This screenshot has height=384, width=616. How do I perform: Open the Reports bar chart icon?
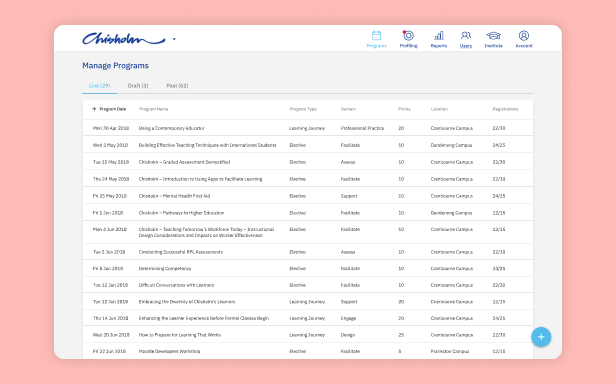[439, 36]
